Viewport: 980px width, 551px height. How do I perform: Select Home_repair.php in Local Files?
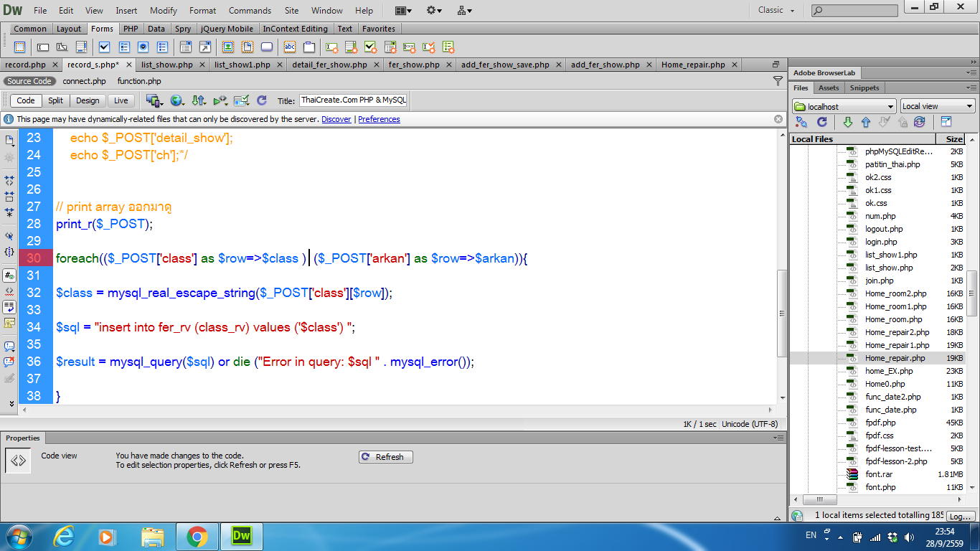(x=895, y=358)
